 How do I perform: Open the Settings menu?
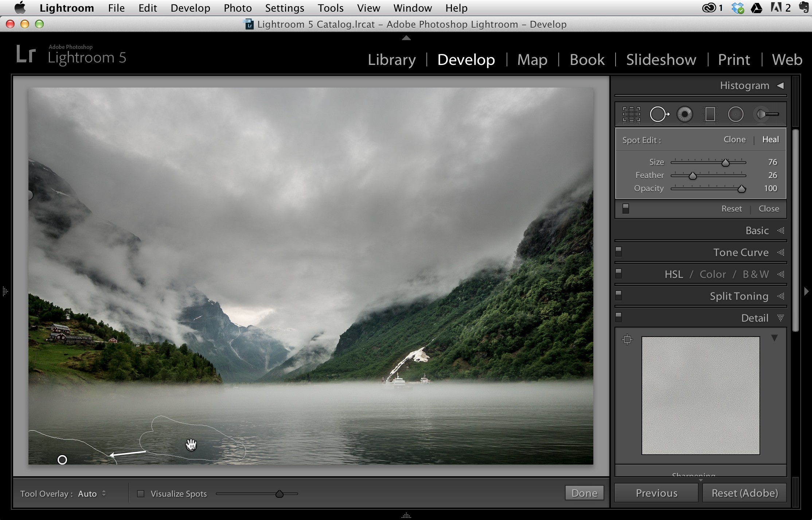pos(284,8)
